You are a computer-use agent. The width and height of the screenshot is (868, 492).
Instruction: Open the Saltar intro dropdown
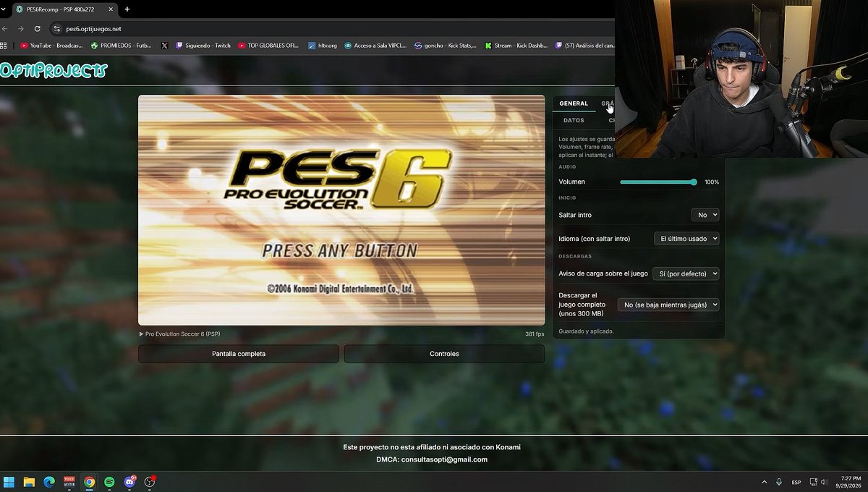(705, 215)
